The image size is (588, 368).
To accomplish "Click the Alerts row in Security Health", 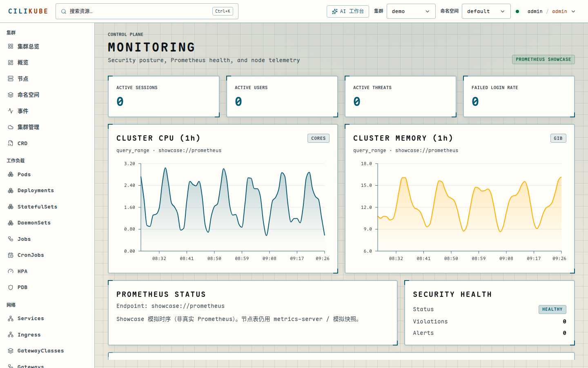I will point(490,333).
